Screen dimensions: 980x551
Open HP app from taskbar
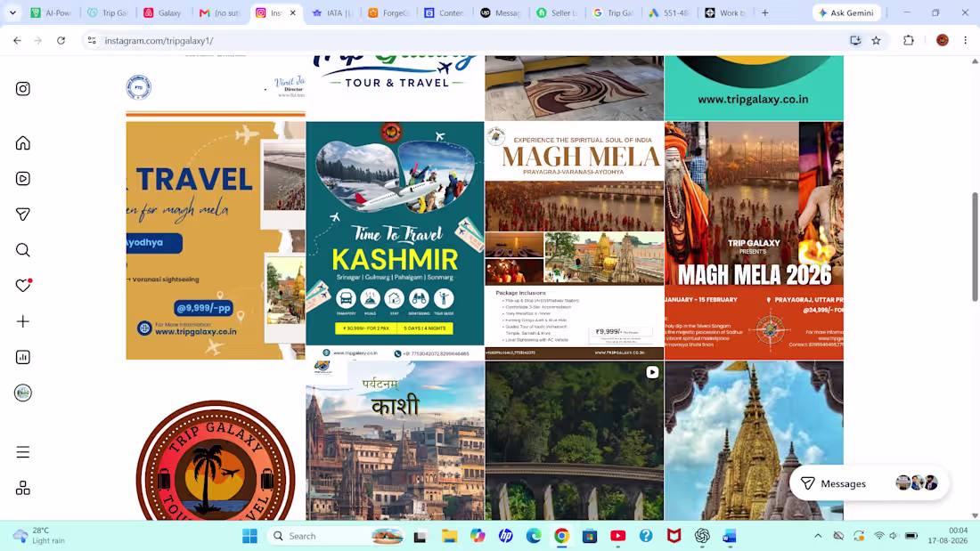[x=506, y=536]
